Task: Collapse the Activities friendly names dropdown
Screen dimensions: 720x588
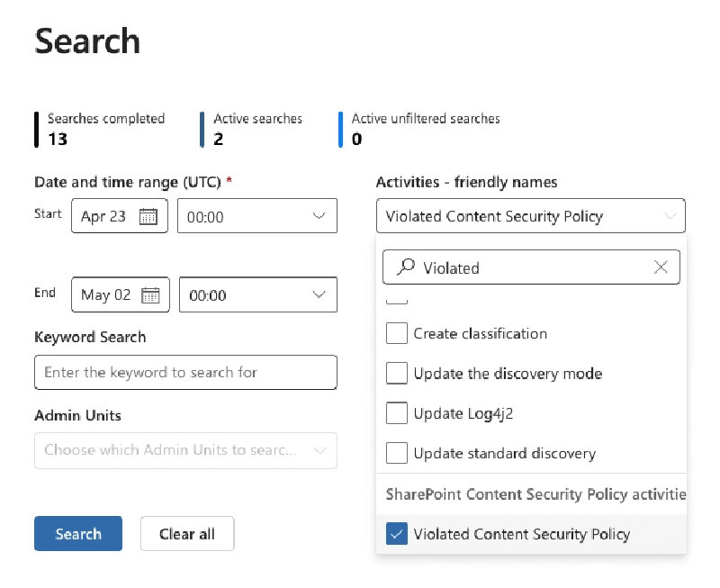Action: point(670,215)
